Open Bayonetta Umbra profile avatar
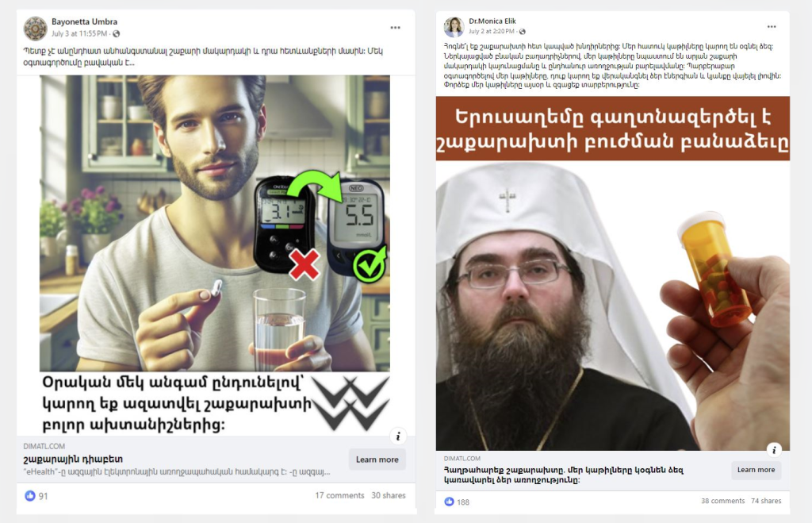Image resolution: width=812 pixels, height=523 pixels. coord(35,28)
